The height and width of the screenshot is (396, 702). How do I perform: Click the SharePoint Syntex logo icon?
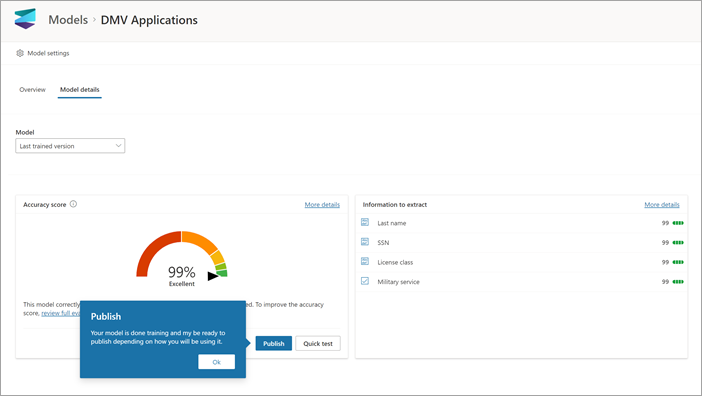25,19
